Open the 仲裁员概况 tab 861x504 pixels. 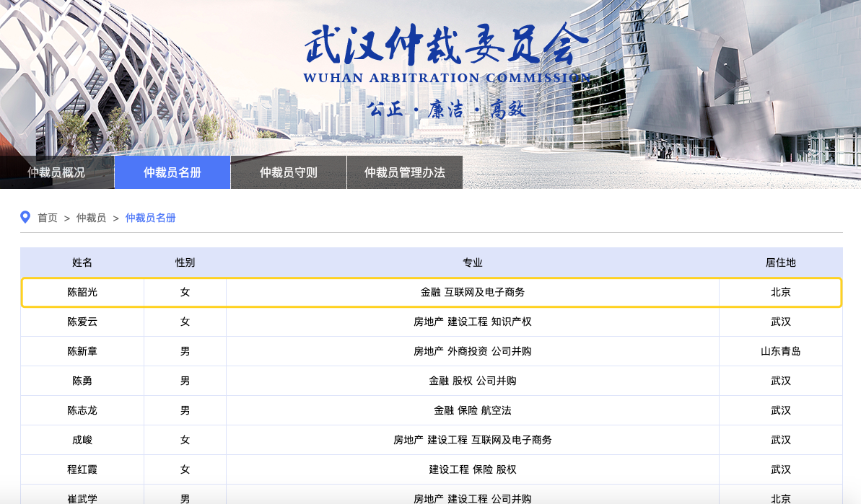click(x=56, y=172)
